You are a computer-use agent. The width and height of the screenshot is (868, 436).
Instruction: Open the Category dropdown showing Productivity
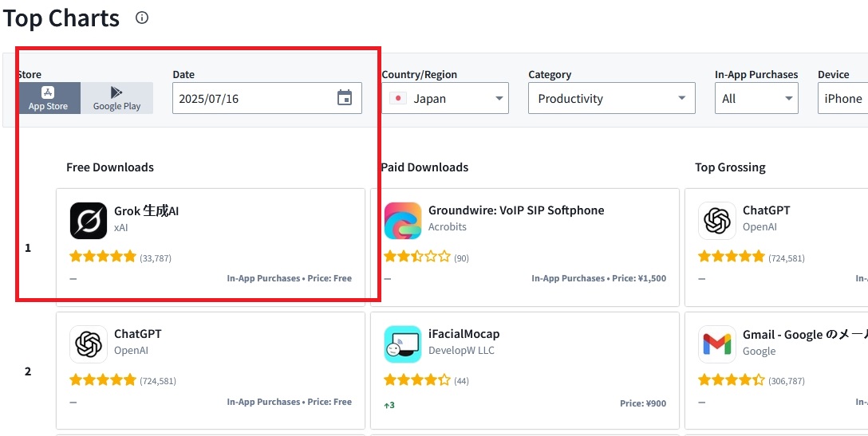point(612,99)
